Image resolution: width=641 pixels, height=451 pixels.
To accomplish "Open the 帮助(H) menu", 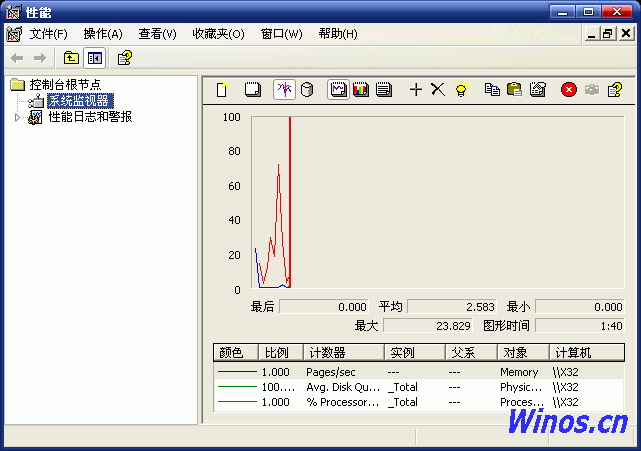I will click(x=338, y=34).
